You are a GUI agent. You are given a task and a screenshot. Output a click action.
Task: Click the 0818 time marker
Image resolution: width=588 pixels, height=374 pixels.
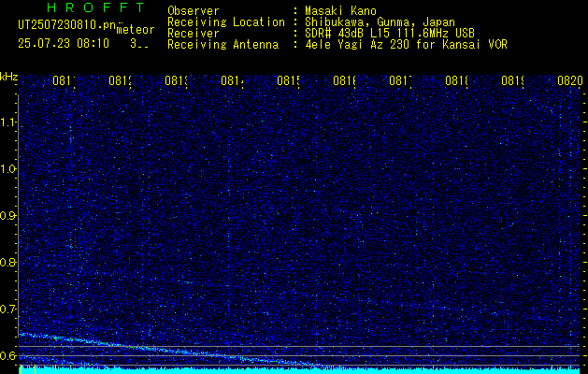point(456,81)
